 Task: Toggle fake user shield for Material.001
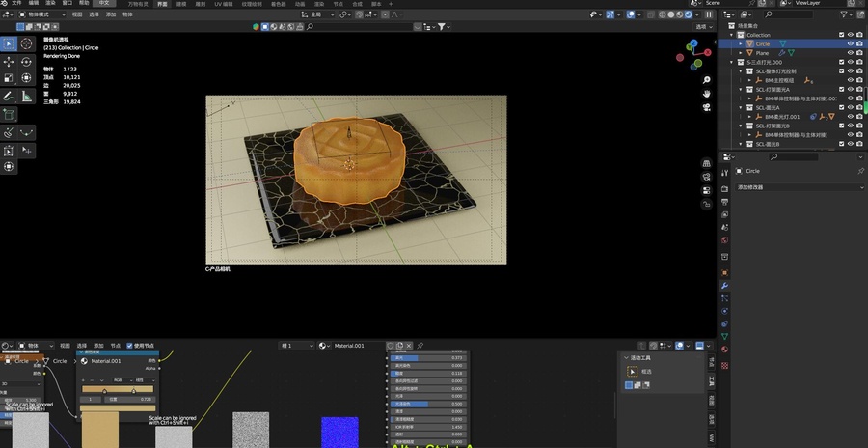(391, 346)
